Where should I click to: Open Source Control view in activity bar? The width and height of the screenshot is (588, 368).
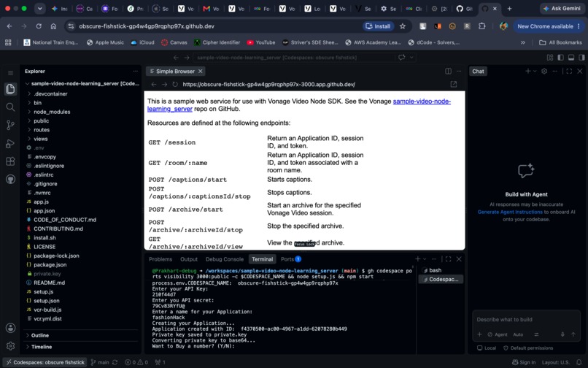[10, 125]
